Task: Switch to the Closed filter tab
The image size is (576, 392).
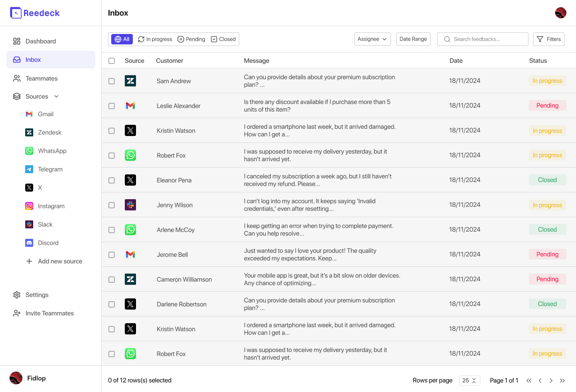Action: tap(223, 39)
